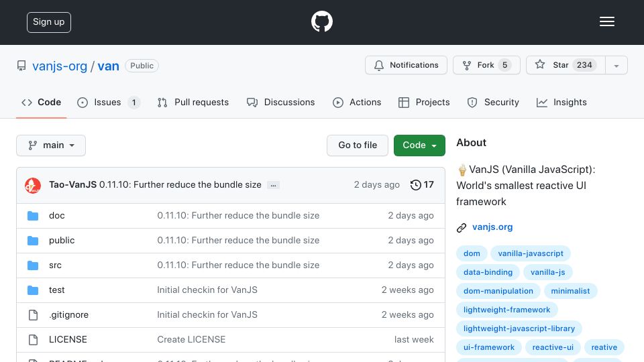Click the .gitignore file icon
Viewport: 644px width, 362px height.
coord(33,315)
